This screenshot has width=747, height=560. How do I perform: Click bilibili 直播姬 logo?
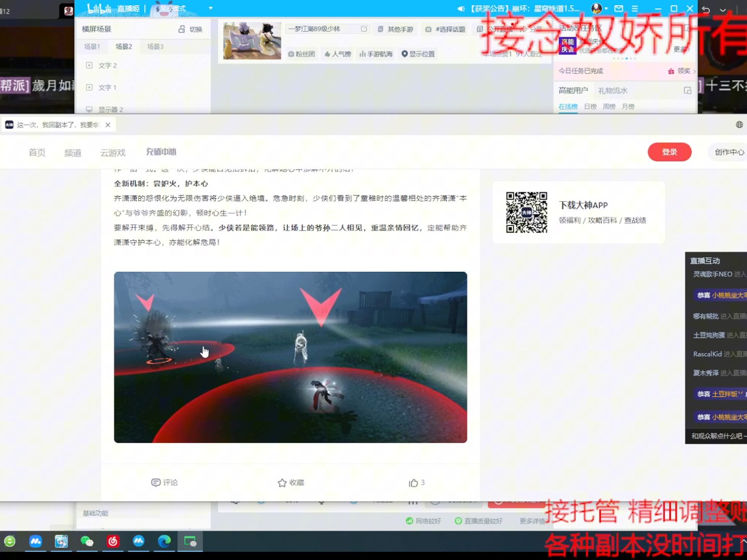click(113, 8)
